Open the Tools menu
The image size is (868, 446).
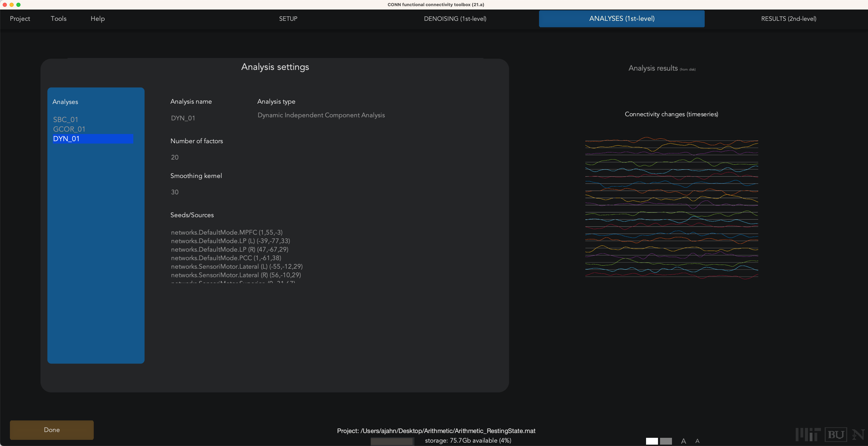coord(59,19)
